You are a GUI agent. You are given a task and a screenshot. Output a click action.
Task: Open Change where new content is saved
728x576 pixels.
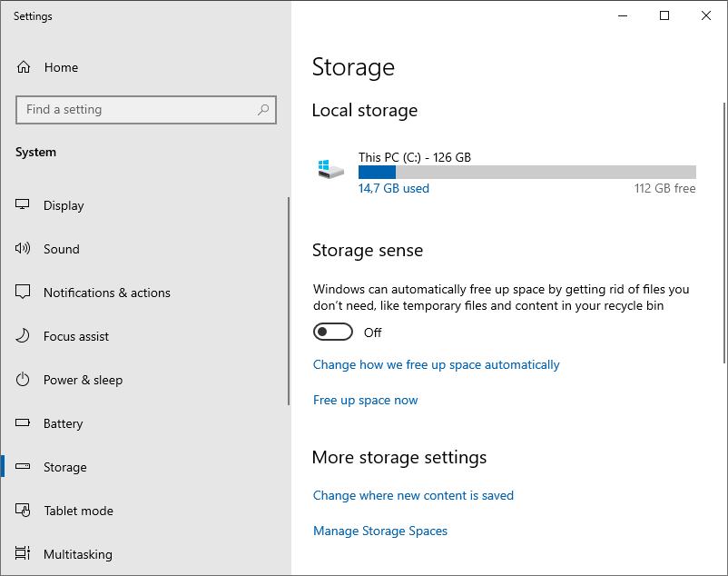point(413,496)
